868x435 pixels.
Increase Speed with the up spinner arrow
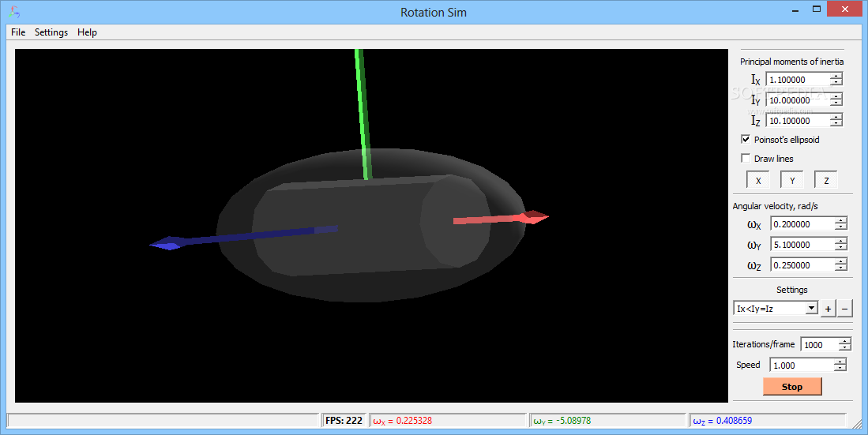click(840, 362)
